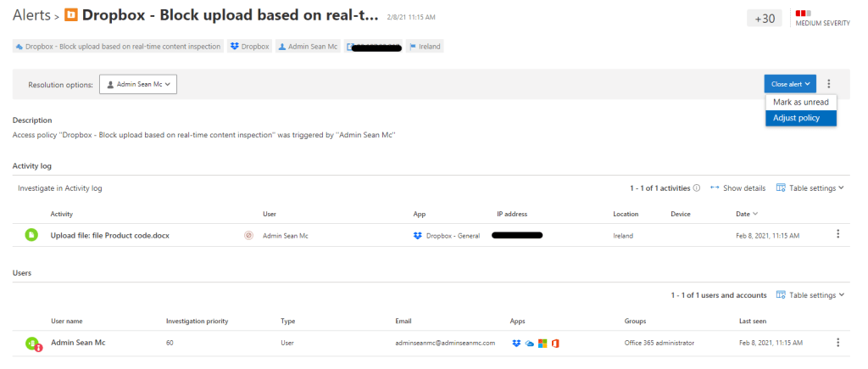Click the blocked status icon beside file name
This screenshot has width=868, height=369.
248,235
